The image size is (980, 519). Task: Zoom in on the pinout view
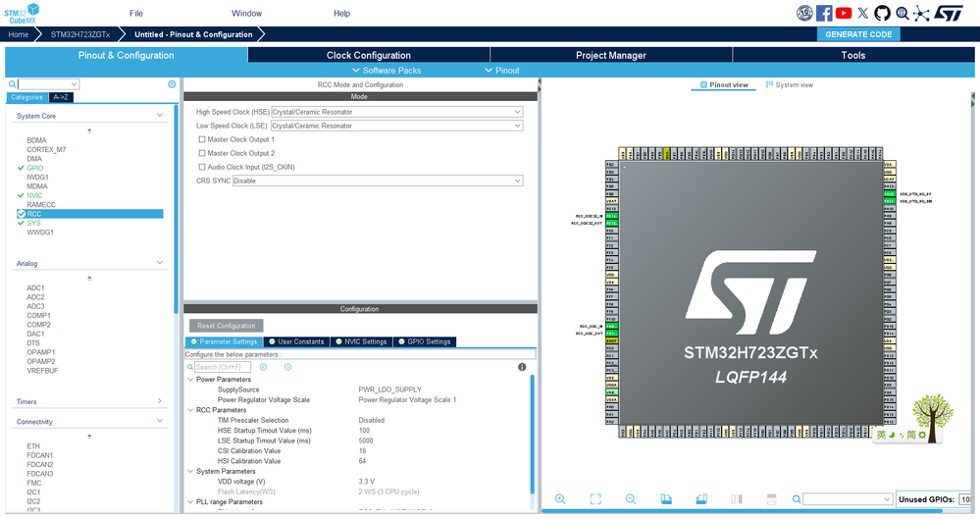(x=560, y=499)
